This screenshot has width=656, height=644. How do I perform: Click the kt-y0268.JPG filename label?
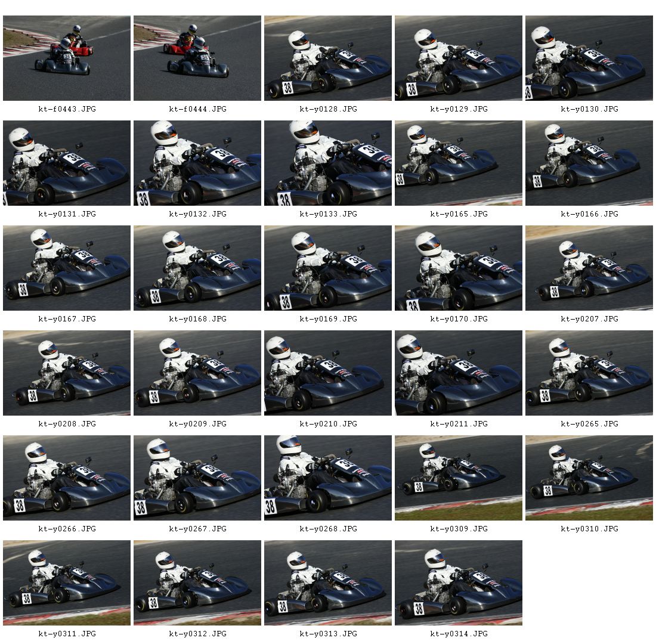[329, 529]
